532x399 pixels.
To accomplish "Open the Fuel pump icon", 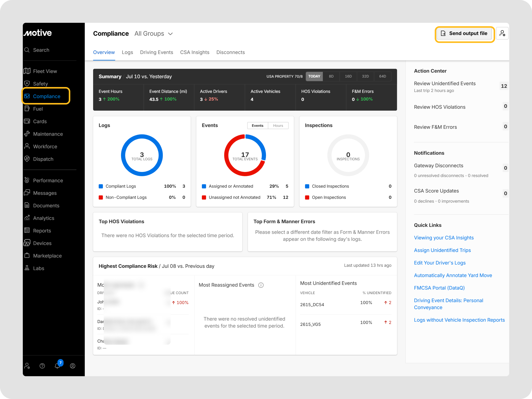I will click(27, 109).
